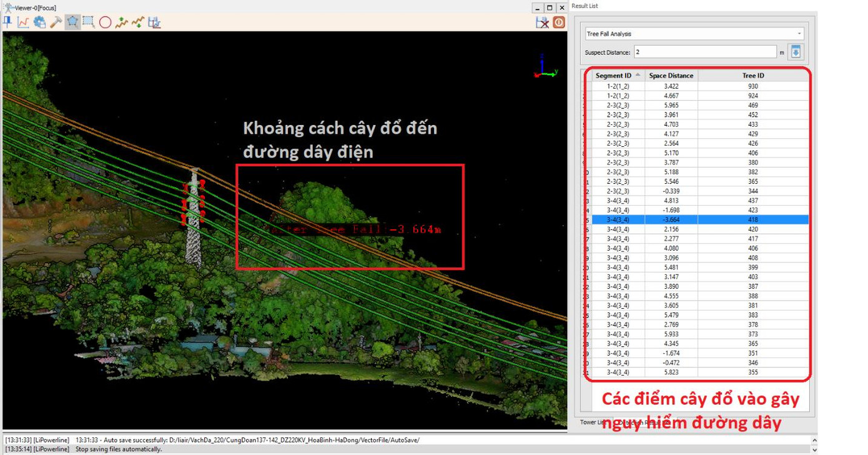The image size is (868, 455).
Task: Choose the circle selection tool
Action: click(105, 22)
